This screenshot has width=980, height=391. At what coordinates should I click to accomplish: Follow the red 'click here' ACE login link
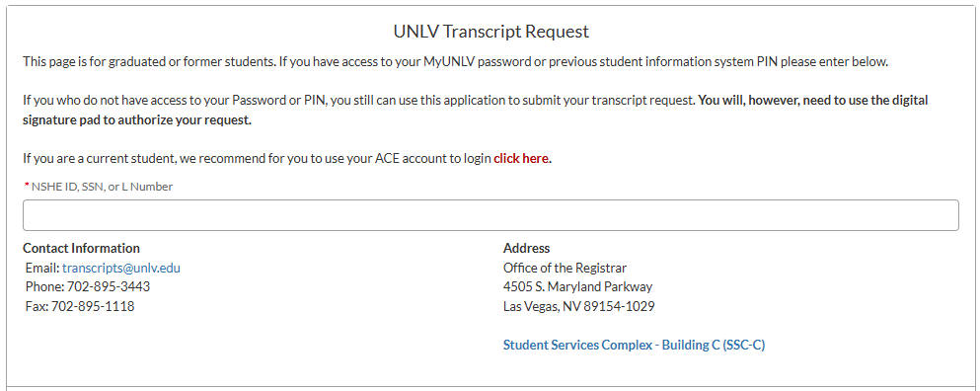[521, 158]
